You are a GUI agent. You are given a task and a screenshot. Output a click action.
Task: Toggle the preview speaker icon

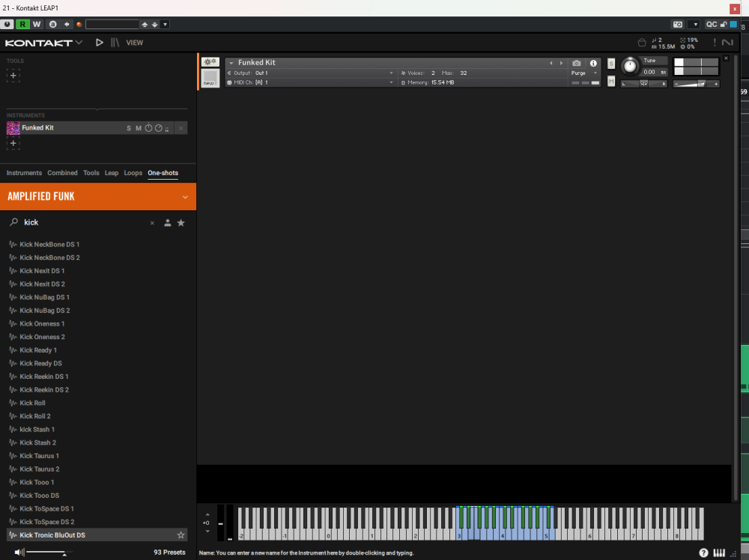19,553
